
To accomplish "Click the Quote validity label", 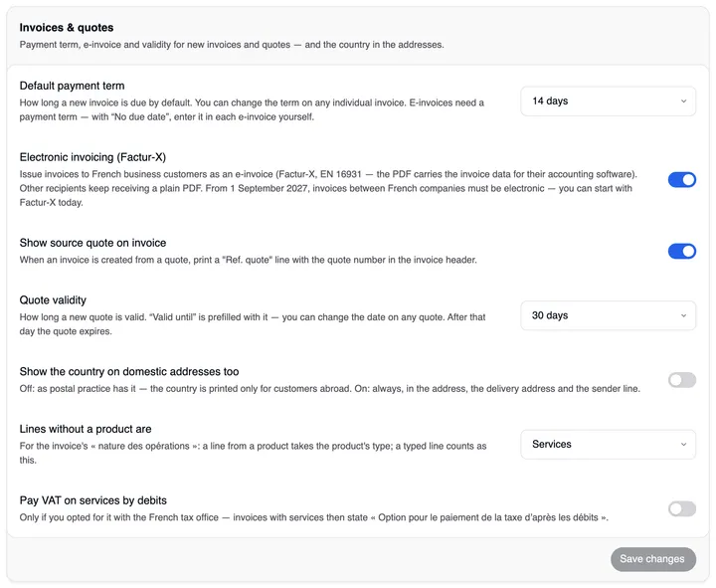I will point(53,300).
